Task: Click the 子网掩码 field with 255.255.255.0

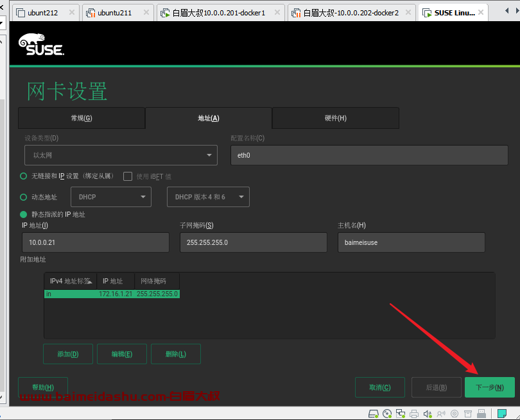Action: [254, 242]
